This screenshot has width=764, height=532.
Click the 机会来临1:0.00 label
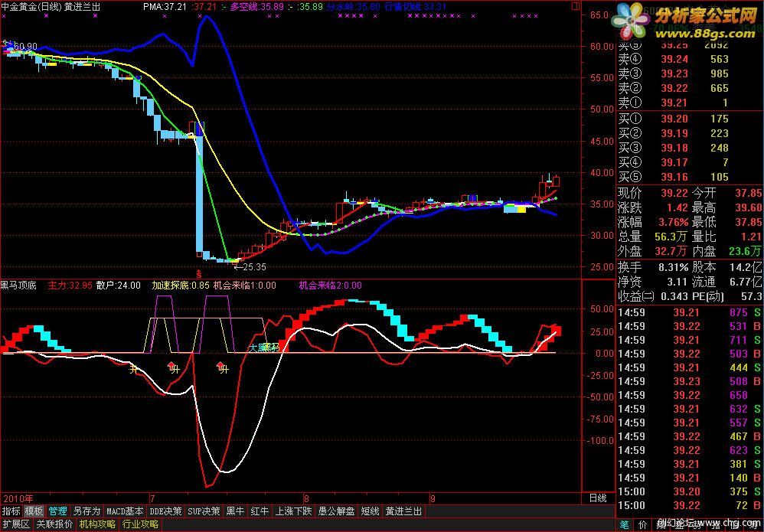pos(245,285)
